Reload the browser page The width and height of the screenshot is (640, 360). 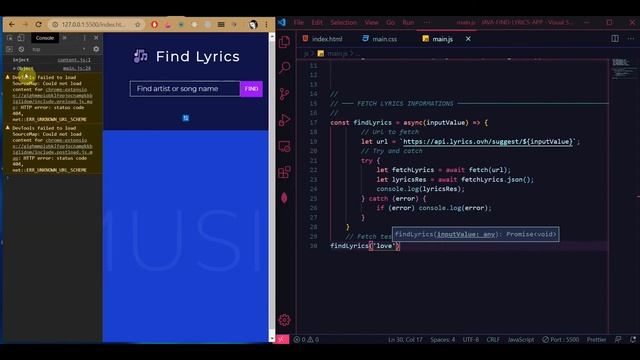click(x=38, y=24)
